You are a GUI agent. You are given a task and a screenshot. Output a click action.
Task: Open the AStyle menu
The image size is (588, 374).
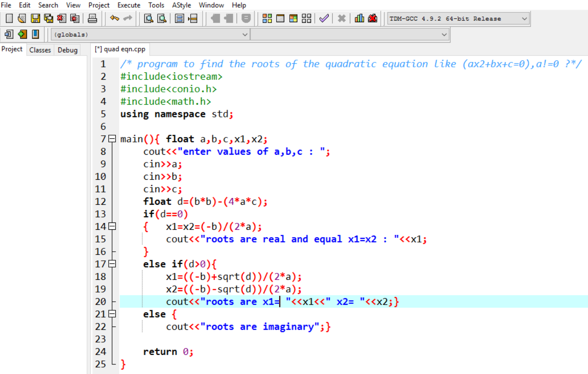182,5
